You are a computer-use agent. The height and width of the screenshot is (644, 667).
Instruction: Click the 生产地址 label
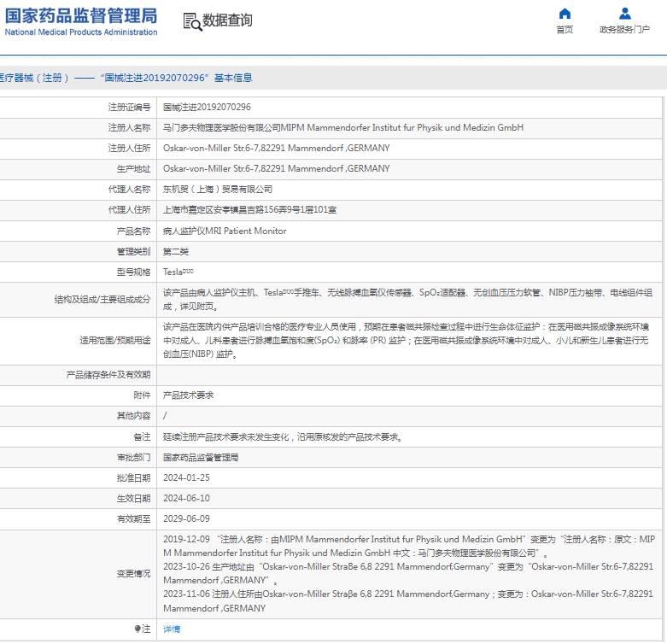coord(133,169)
